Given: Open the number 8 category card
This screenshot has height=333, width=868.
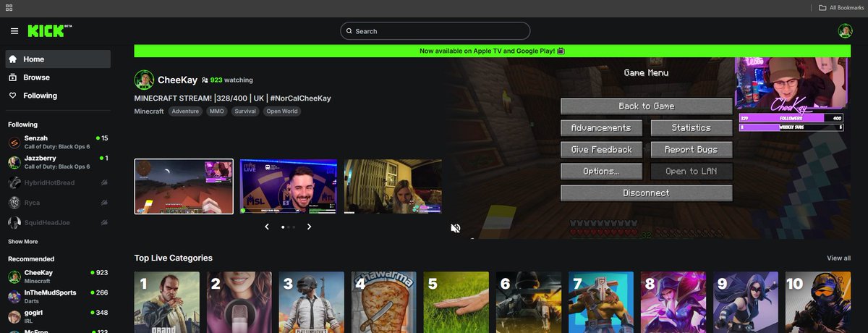Looking at the screenshot, I should coord(673,303).
